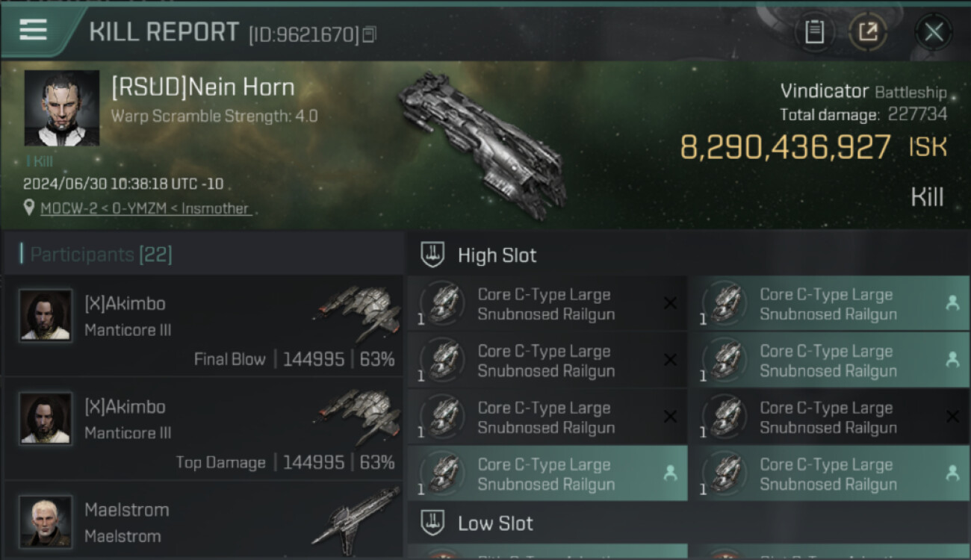Select Akimbo's Top Damage participant entry
Viewport: 971px width, 560px height.
(x=203, y=429)
